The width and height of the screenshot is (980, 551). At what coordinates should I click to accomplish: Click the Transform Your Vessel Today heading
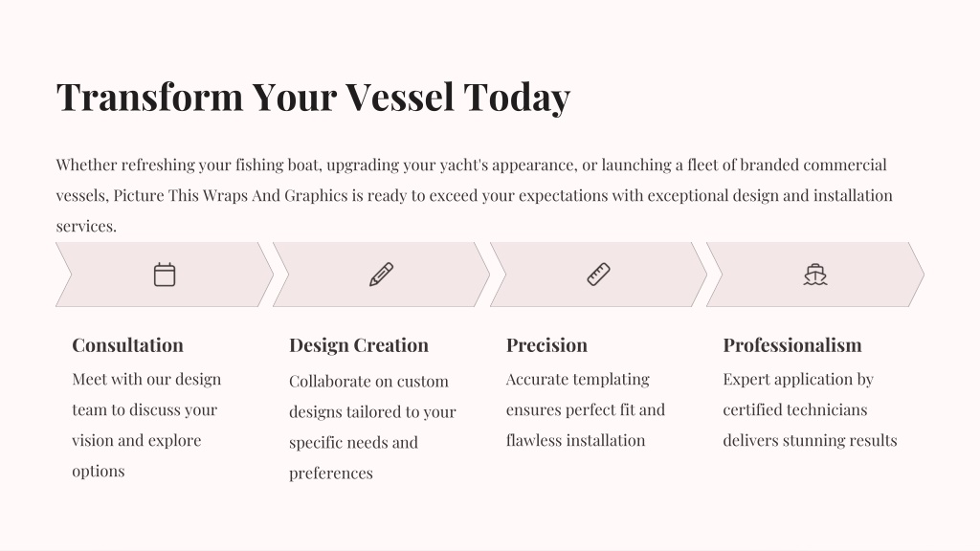[313, 98]
